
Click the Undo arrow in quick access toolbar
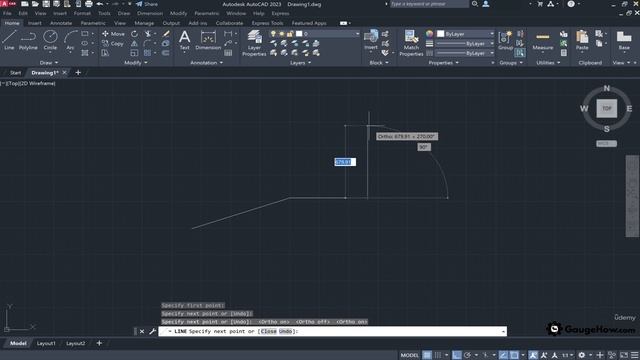(x=100, y=4)
